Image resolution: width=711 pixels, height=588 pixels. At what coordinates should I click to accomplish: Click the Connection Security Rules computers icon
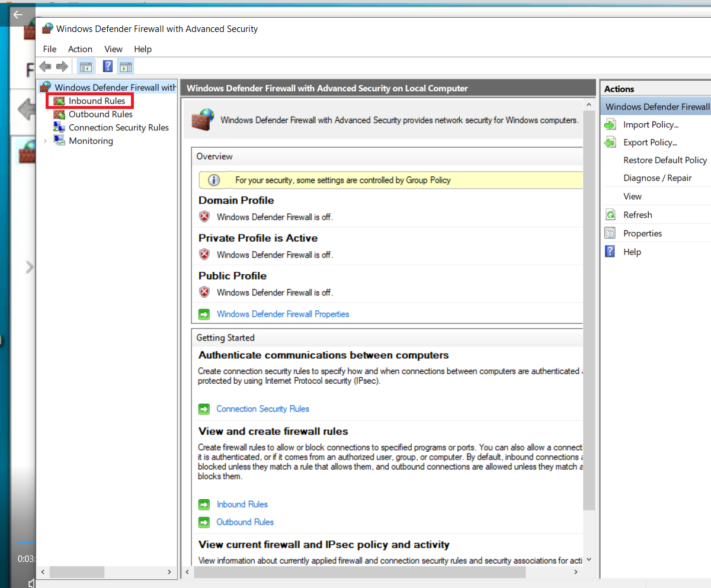(x=59, y=127)
